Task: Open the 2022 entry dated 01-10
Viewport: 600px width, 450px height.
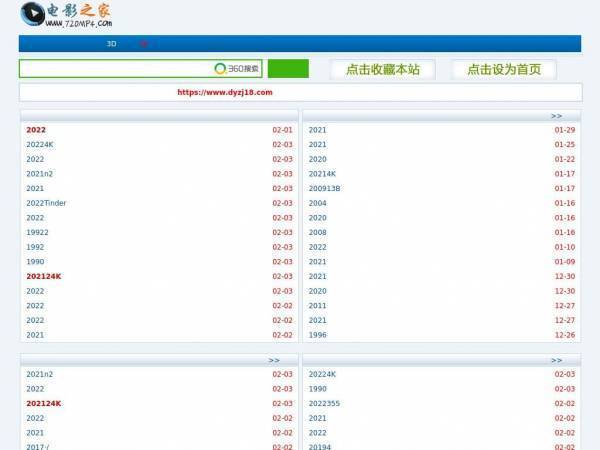Action: click(318, 247)
